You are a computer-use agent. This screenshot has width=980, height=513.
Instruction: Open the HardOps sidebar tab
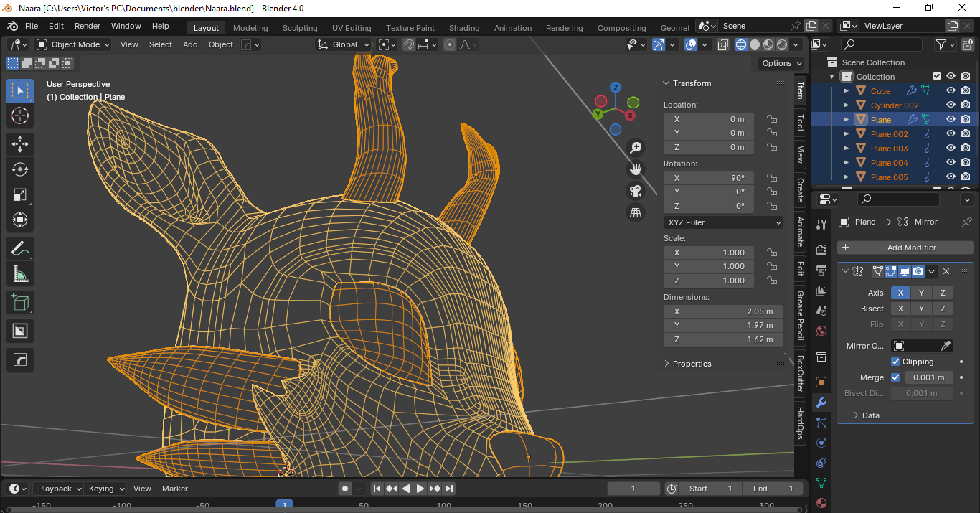click(x=800, y=423)
